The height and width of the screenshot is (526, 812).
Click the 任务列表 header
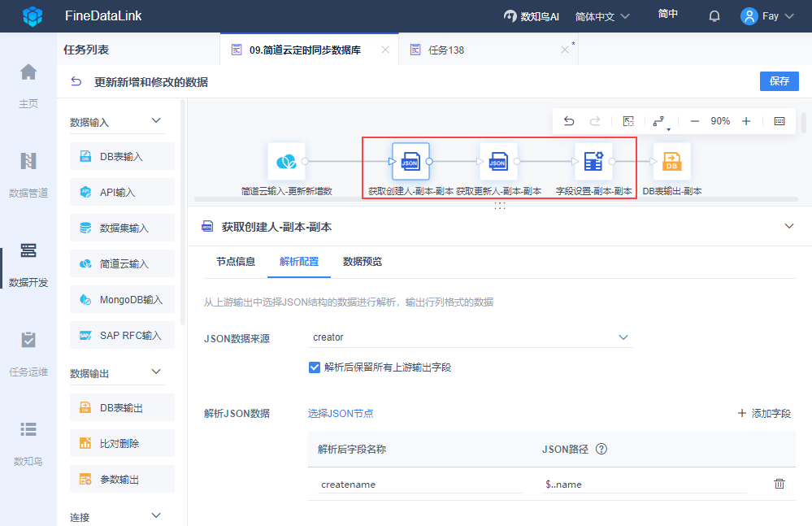pos(86,50)
